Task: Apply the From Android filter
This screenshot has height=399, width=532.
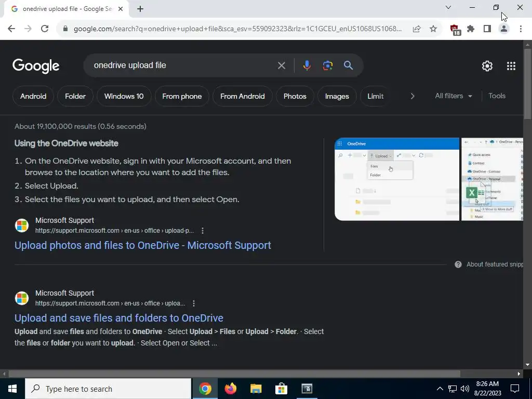Action: click(242, 96)
